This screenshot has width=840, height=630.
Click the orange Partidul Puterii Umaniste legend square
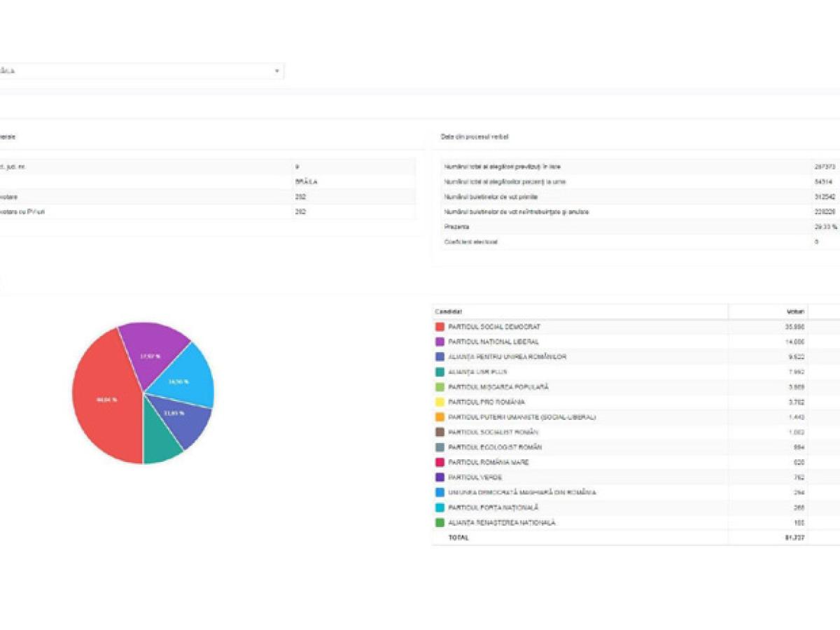(x=440, y=417)
